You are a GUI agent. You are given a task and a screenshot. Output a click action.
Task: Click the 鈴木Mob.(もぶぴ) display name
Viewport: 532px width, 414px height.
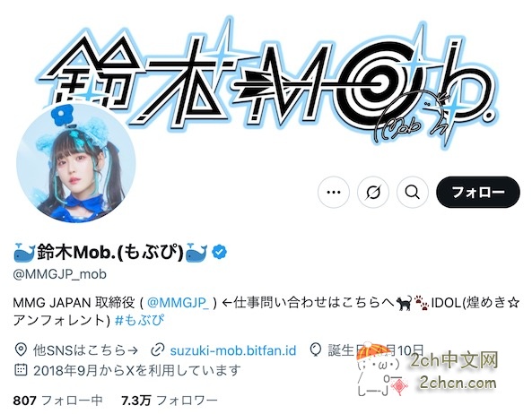110,253
